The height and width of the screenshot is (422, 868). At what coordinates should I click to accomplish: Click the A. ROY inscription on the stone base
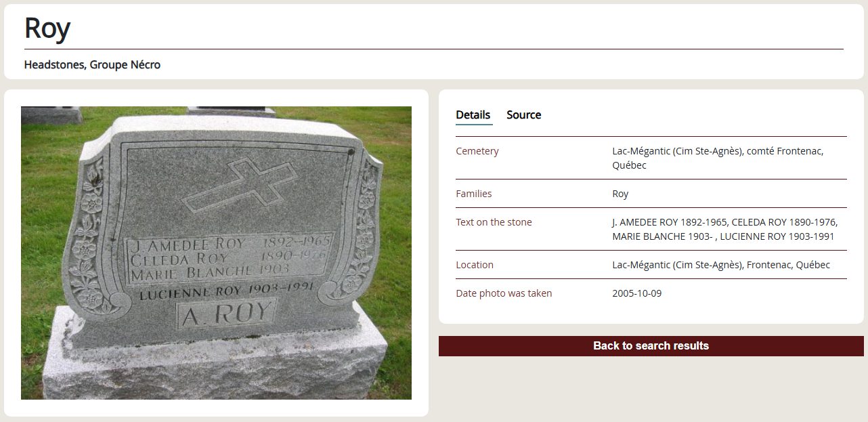[x=227, y=314]
